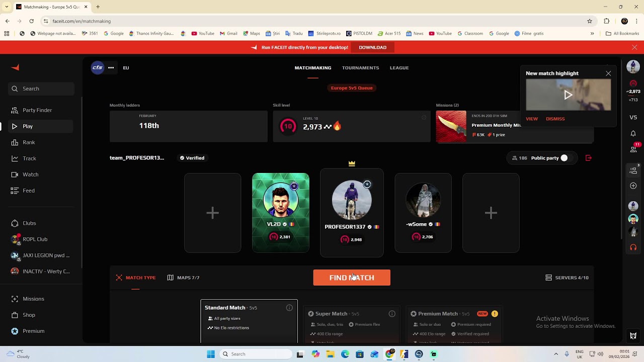The height and width of the screenshot is (362, 644).
Task: Click VIEW on the match highlight
Action: [x=532, y=119]
